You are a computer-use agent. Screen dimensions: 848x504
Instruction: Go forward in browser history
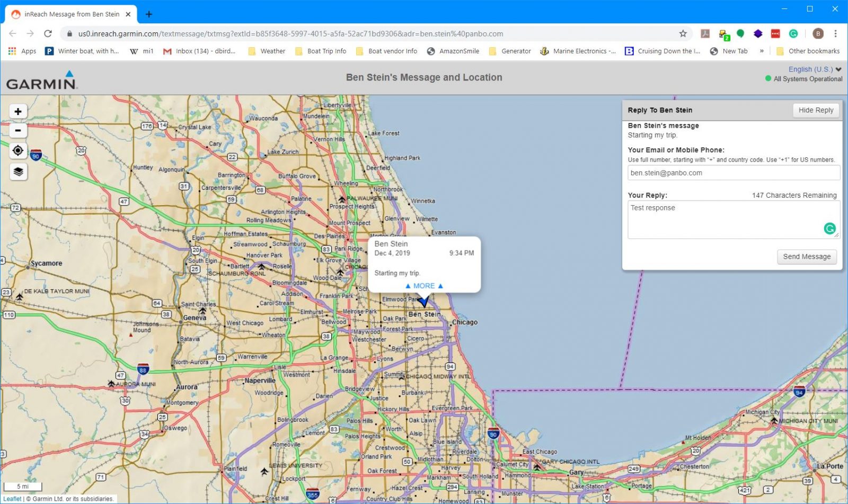point(30,33)
